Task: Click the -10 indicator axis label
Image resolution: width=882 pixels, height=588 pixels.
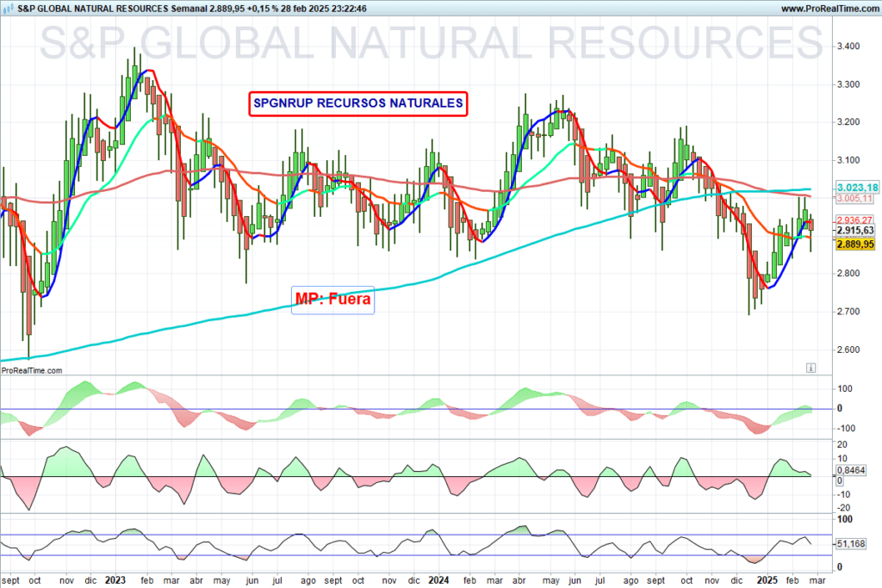Action: (843, 495)
